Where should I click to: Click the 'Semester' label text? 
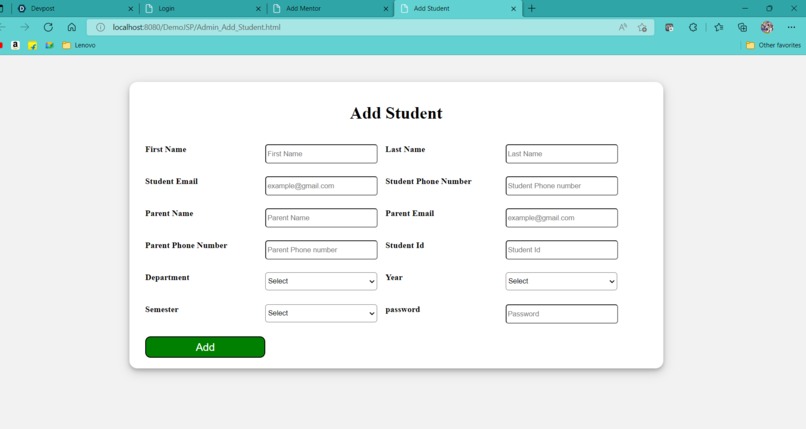161,309
